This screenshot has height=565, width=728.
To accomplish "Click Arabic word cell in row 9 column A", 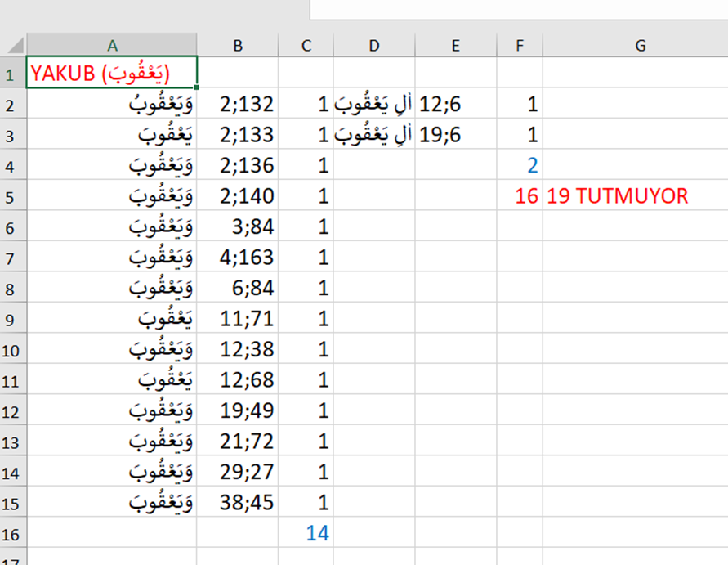I will (x=112, y=318).
